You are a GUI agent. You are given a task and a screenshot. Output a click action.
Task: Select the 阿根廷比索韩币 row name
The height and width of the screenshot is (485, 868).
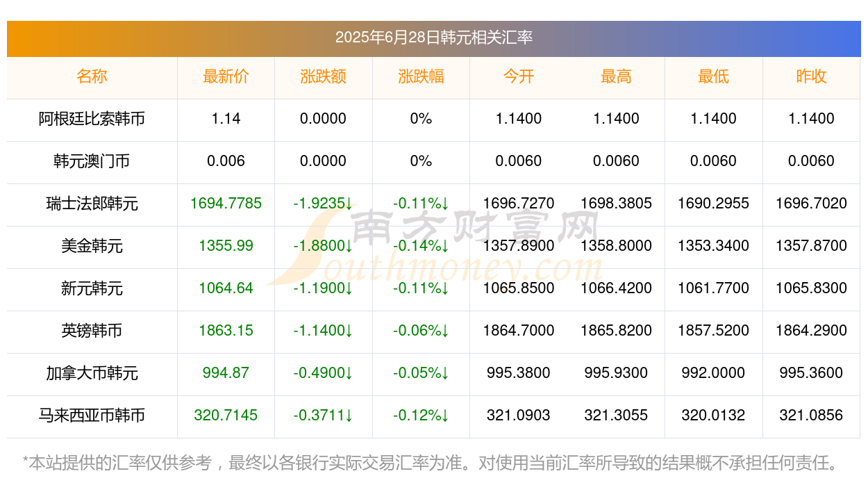pyautogui.click(x=92, y=119)
